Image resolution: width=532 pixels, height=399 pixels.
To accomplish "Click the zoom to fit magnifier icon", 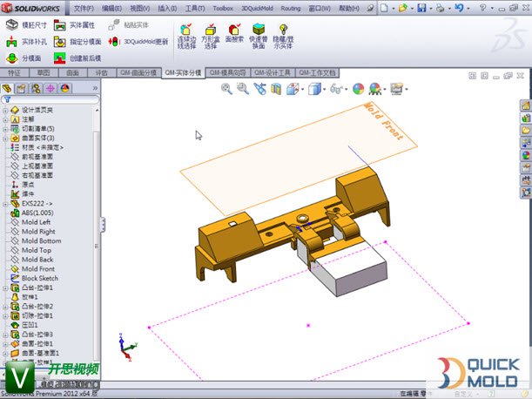I will click(226, 88).
